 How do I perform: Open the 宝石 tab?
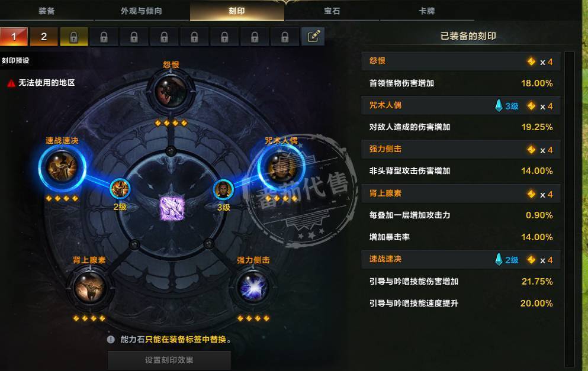click(x=332, y=11)
